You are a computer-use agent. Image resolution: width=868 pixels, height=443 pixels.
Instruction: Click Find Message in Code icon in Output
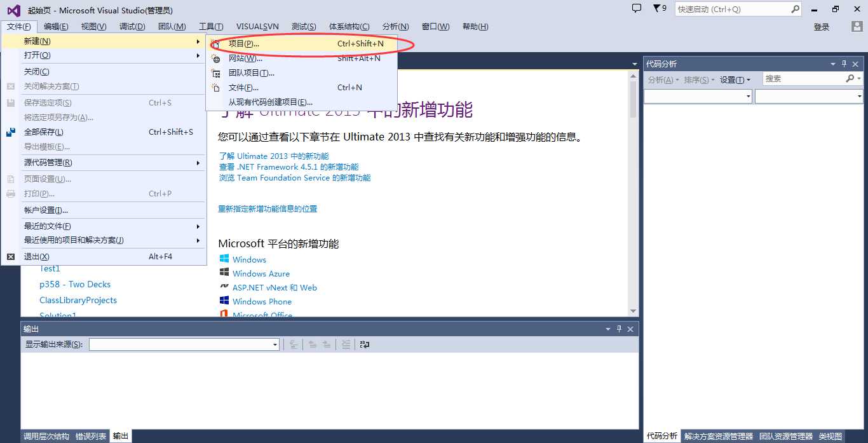pyautogui.click(x=294, y=344)
